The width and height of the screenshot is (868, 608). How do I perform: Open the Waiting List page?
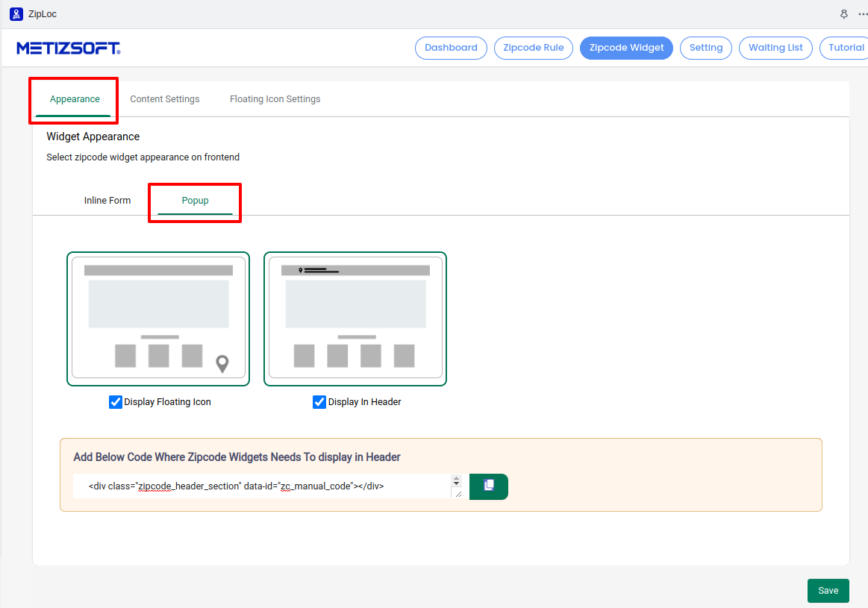(775, 48)
